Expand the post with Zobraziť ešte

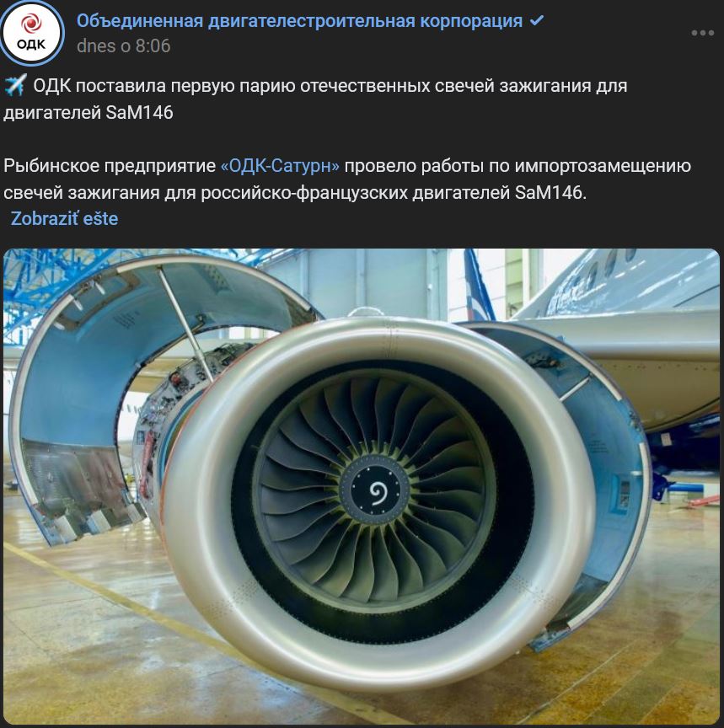[x=65, y=219]
